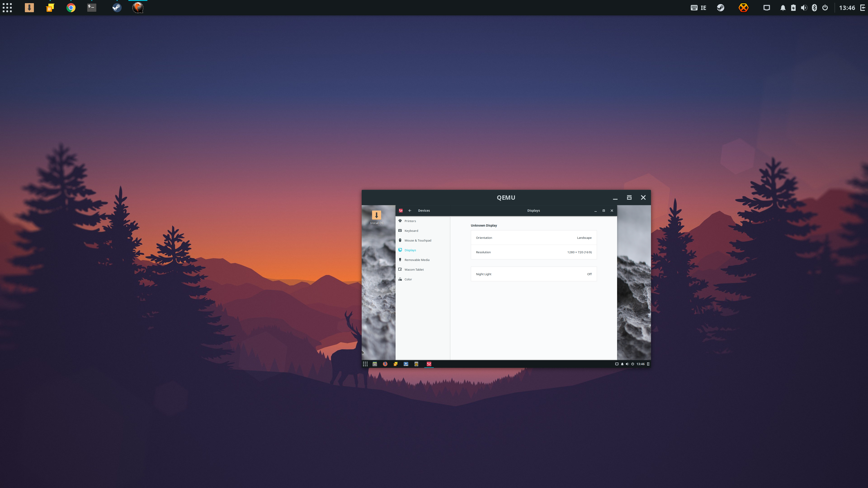This screenshot has height=488, width=868.
Task: Select Color in the Devices sidebar
Action: pos(422,279)
